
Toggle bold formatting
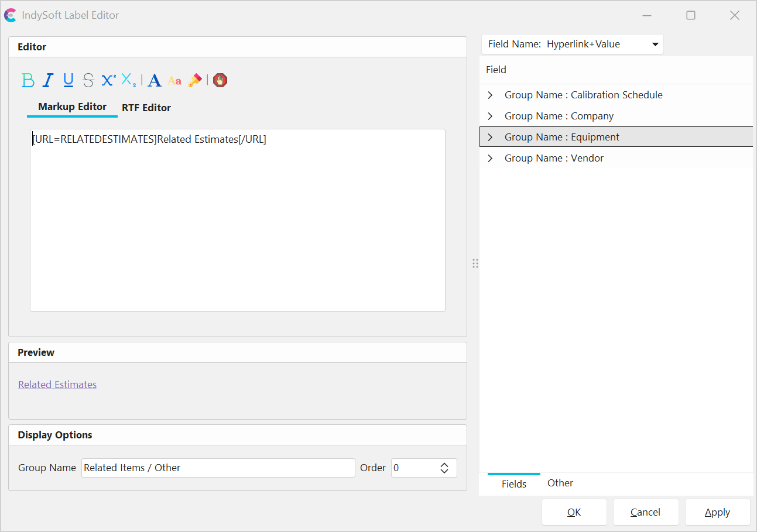(x=28, y=80)
